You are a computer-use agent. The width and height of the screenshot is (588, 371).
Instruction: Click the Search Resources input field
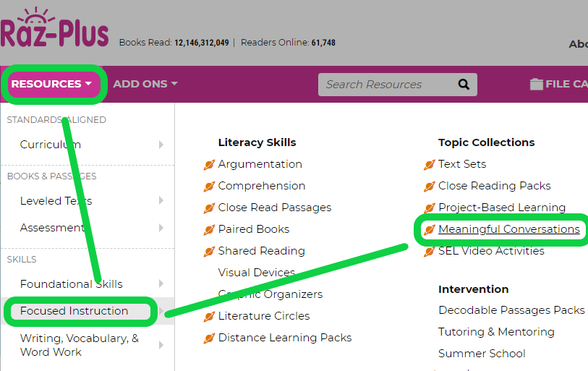point(387,85)
